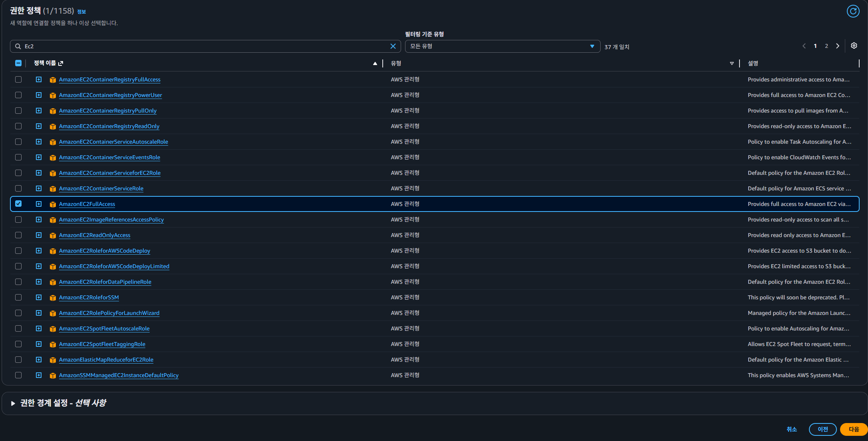Open the AmazonEC2FullAccess policy link
The image size is (868, 441).
tap(87, 204)
